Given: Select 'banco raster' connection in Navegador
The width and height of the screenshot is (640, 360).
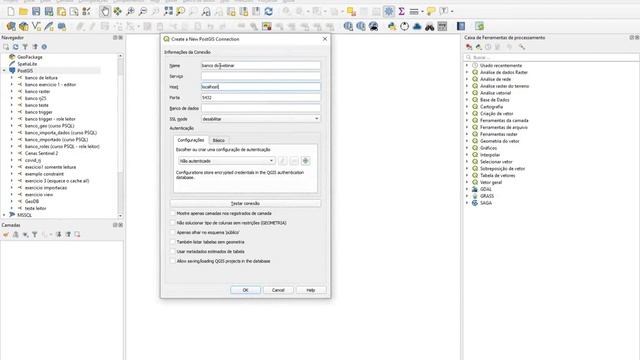Looking at the screenshot, I should pyautogui.click(x=37, y=91).
